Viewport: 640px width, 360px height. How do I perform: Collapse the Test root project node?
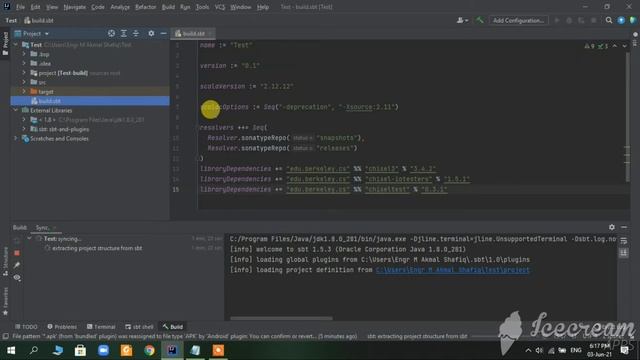tap(16, 44)
